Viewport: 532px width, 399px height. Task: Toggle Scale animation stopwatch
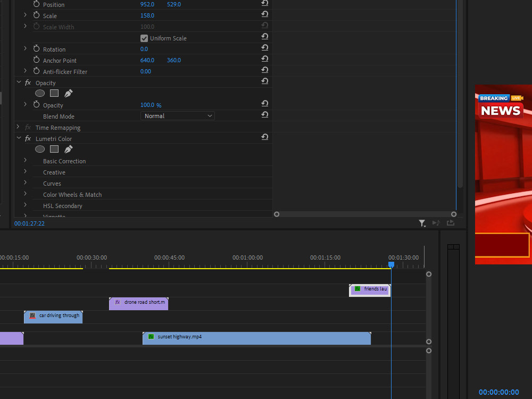36,15
